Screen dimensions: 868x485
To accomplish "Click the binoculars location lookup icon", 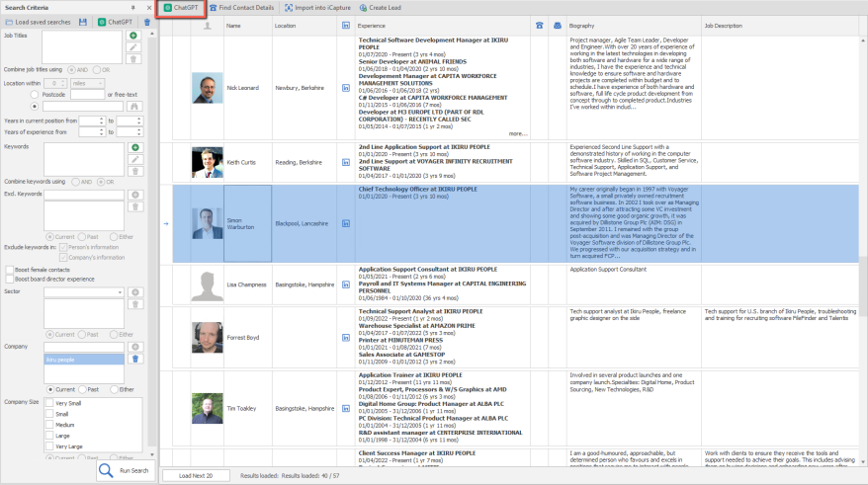I will pyautogui.click(x=133, y=106).
